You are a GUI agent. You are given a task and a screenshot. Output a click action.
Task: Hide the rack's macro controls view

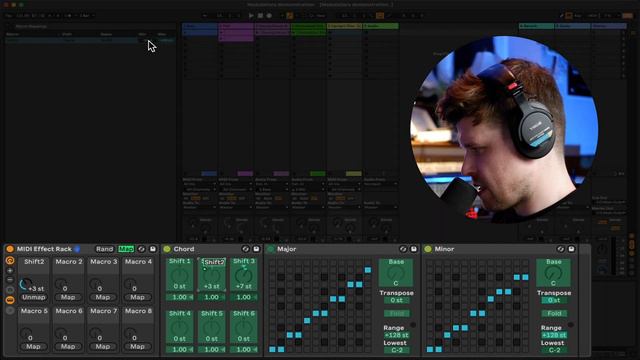tap(10, 260)
